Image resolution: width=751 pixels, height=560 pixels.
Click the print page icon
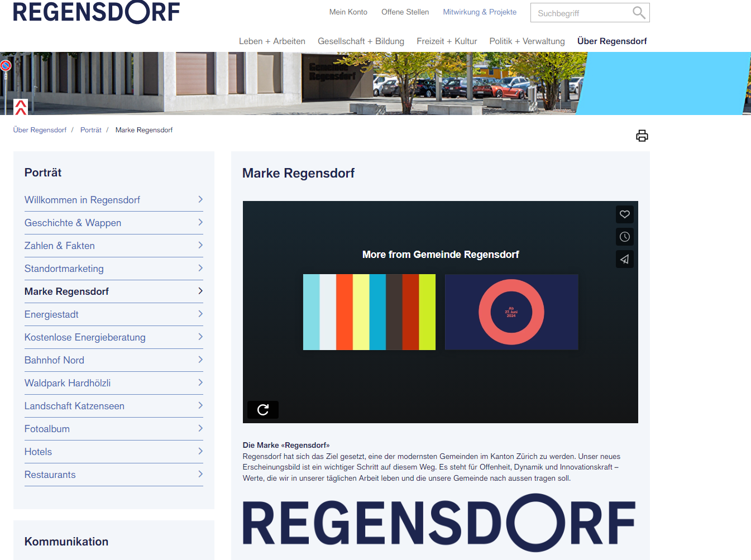click(x=642, y=136)
